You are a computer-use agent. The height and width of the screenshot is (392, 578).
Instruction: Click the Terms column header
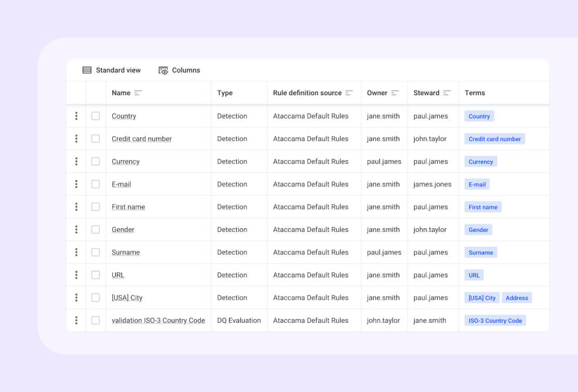coord(475,93)
